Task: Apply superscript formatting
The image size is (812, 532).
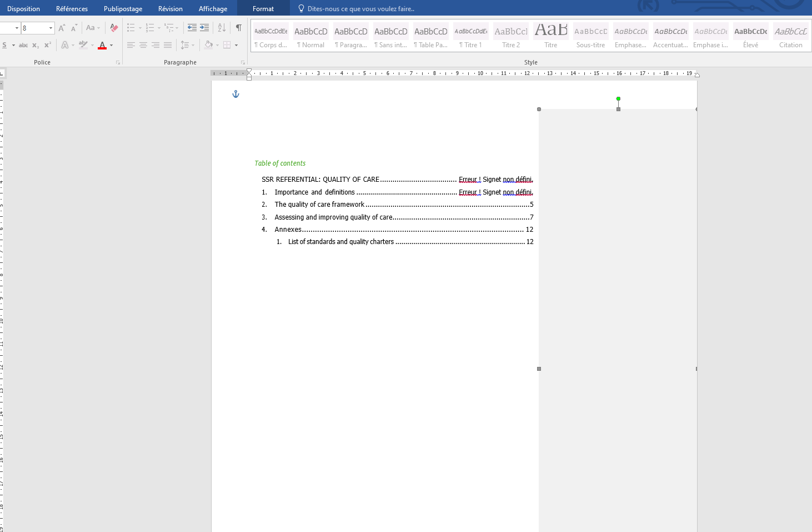Action: pos(47,45)
